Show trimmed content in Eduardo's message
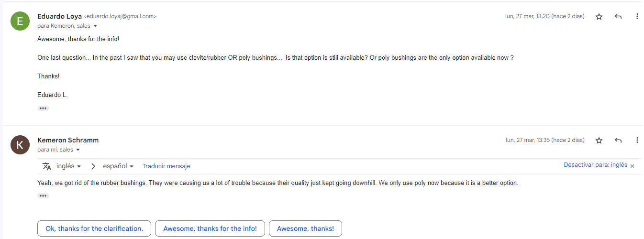 43,109
